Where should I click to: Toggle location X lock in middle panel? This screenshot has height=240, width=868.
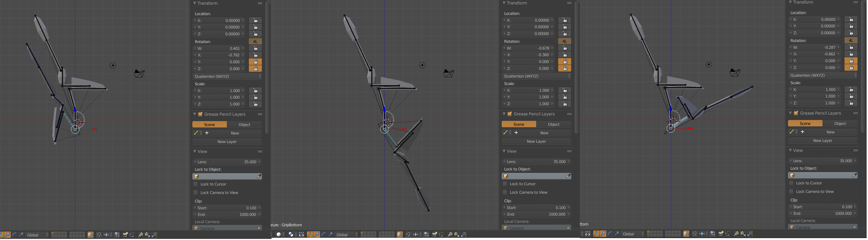click(565, 20)
